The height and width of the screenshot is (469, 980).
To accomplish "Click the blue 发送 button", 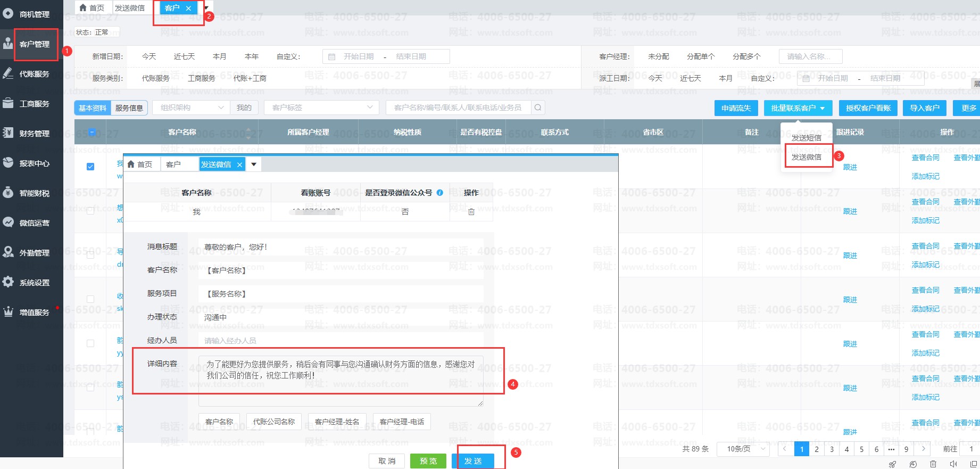I will tap(473, 461).
